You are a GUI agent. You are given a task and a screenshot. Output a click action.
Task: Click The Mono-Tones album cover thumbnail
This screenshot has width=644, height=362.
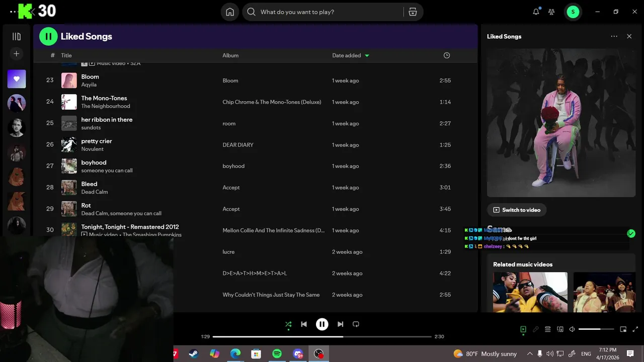(69, 102)
